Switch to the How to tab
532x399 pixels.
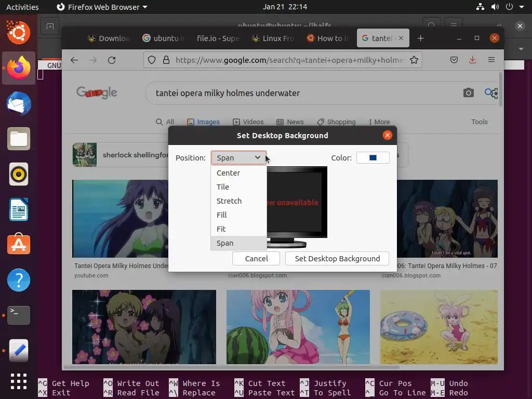click(x=328, y=38)
